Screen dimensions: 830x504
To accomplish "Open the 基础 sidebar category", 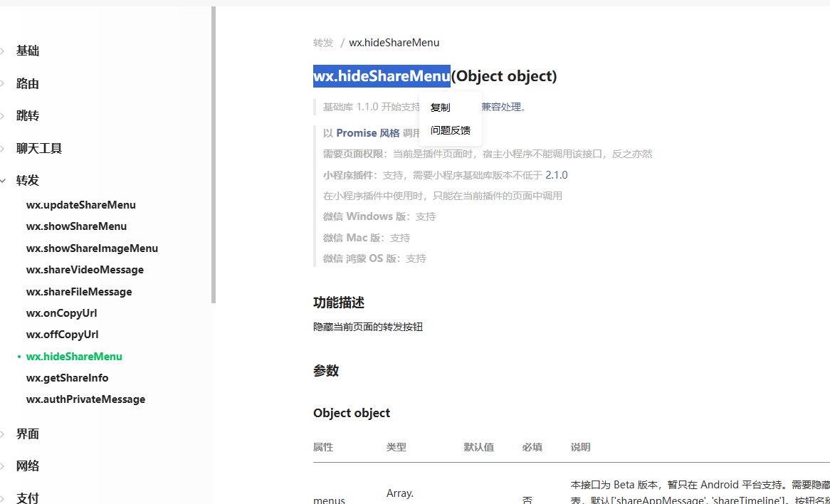I will (x=28, y=51).
